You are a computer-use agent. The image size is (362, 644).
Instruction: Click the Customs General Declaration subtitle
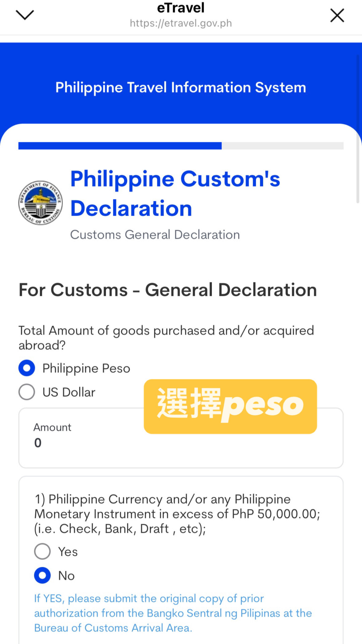click(155, 235)
